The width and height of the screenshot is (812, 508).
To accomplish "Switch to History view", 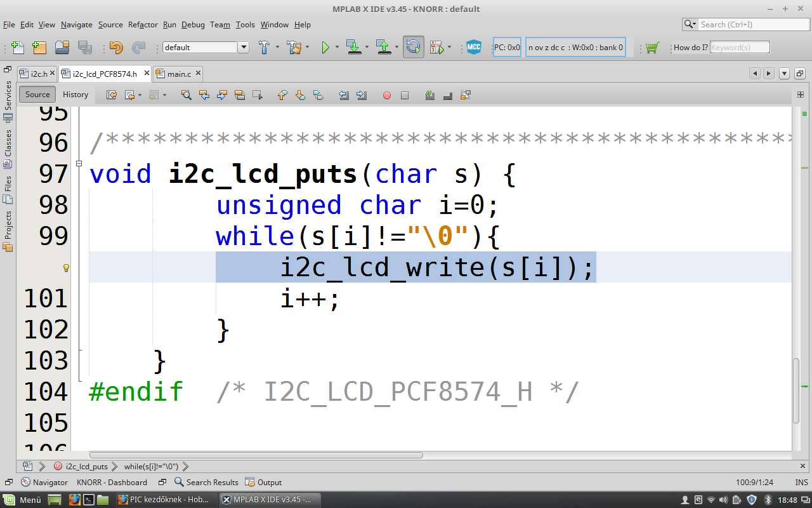I will (75, 95).
